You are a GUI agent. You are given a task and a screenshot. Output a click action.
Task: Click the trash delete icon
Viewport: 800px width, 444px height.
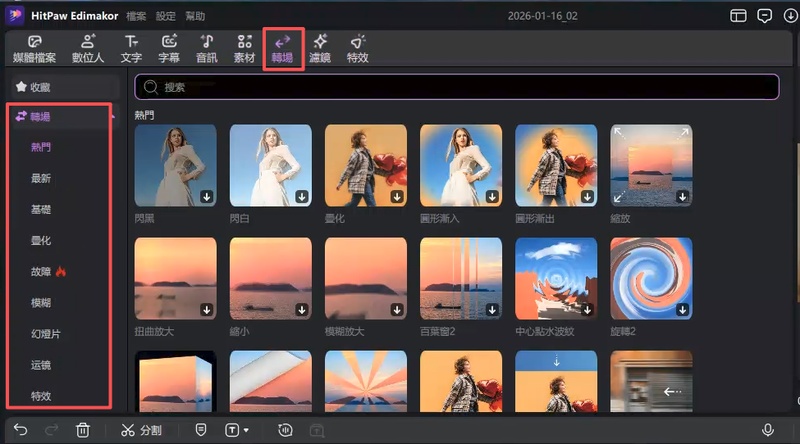click(83, 430)
